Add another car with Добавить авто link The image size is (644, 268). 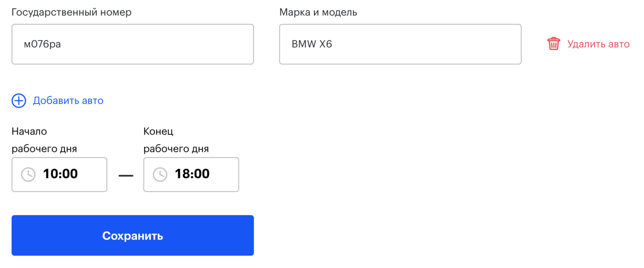pos(68,101)
